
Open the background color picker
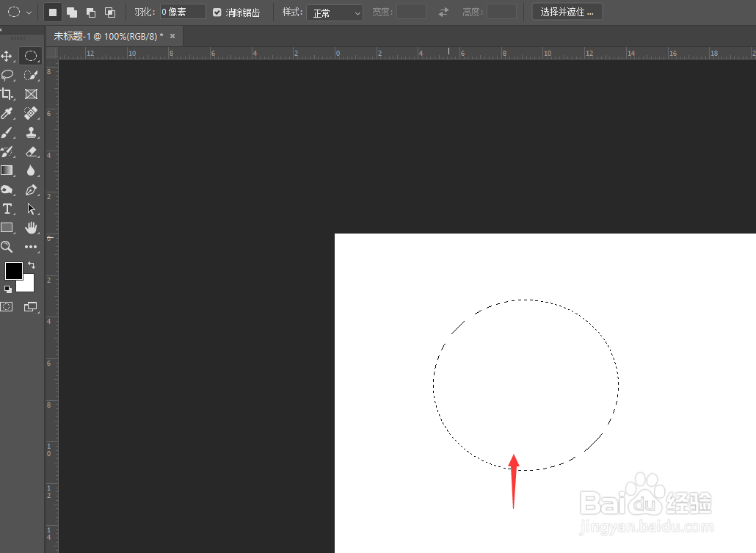click(27, 285)
